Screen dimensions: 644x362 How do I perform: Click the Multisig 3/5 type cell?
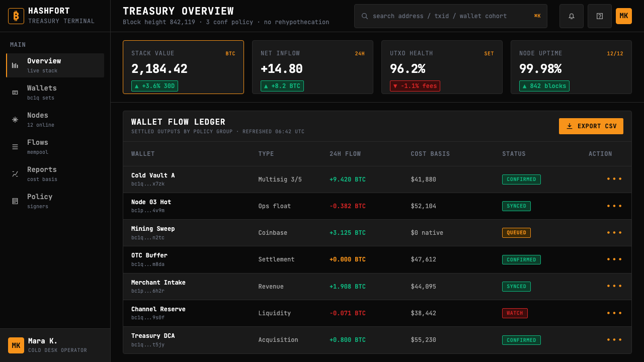(x=280, y=179)
